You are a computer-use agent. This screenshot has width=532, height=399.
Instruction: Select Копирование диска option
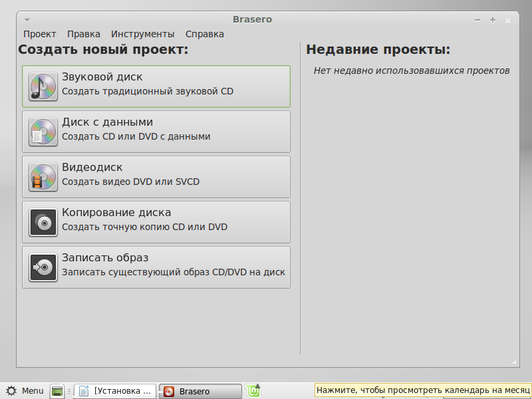click(156, 222)
